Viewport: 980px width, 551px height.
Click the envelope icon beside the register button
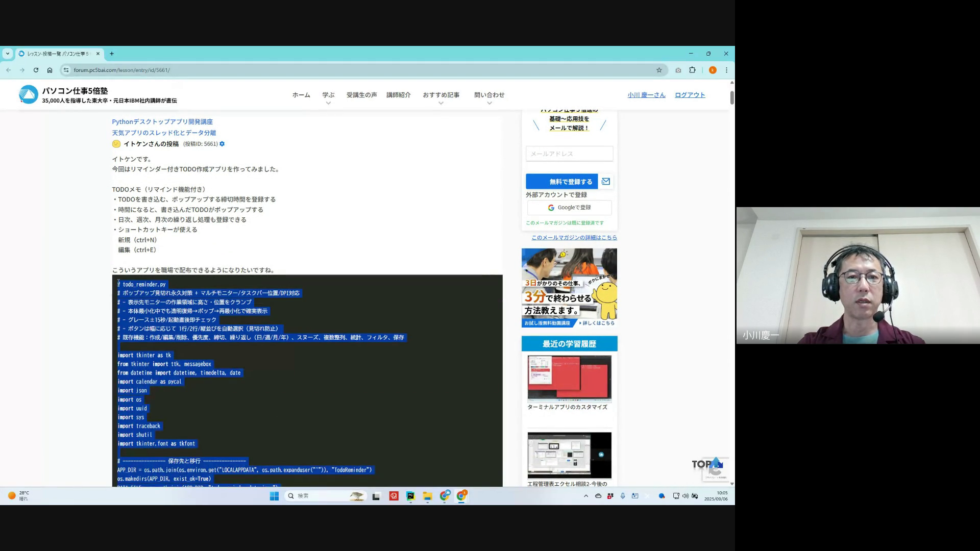pos(605,181)
